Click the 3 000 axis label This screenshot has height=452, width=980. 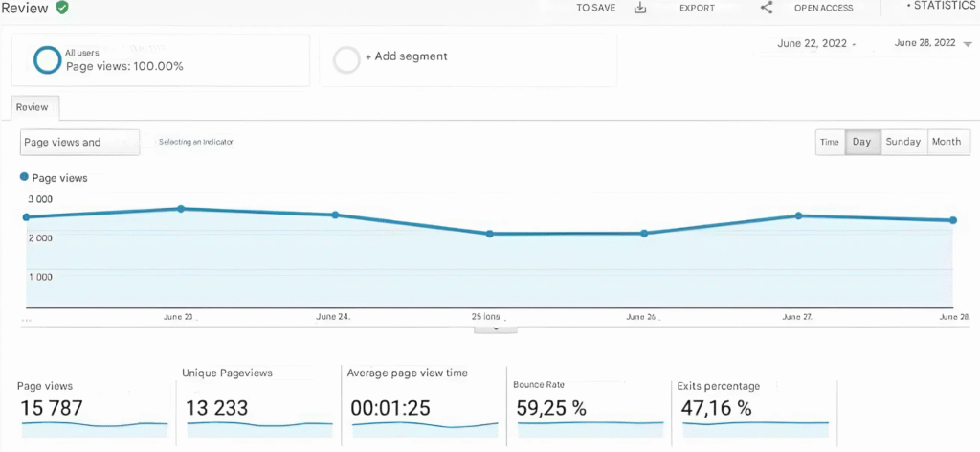coord(38,199)
